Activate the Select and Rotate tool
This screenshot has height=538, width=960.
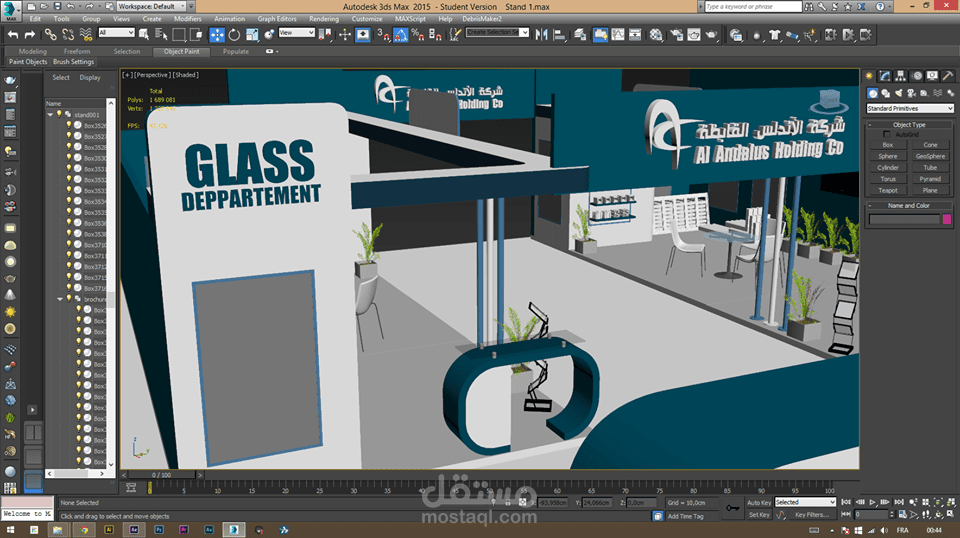234,35
